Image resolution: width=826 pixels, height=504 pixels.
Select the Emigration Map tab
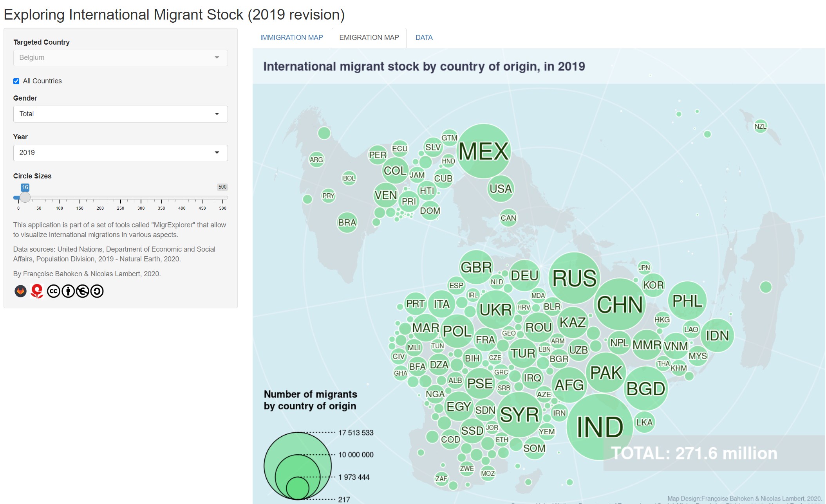(x=369, y=38)
